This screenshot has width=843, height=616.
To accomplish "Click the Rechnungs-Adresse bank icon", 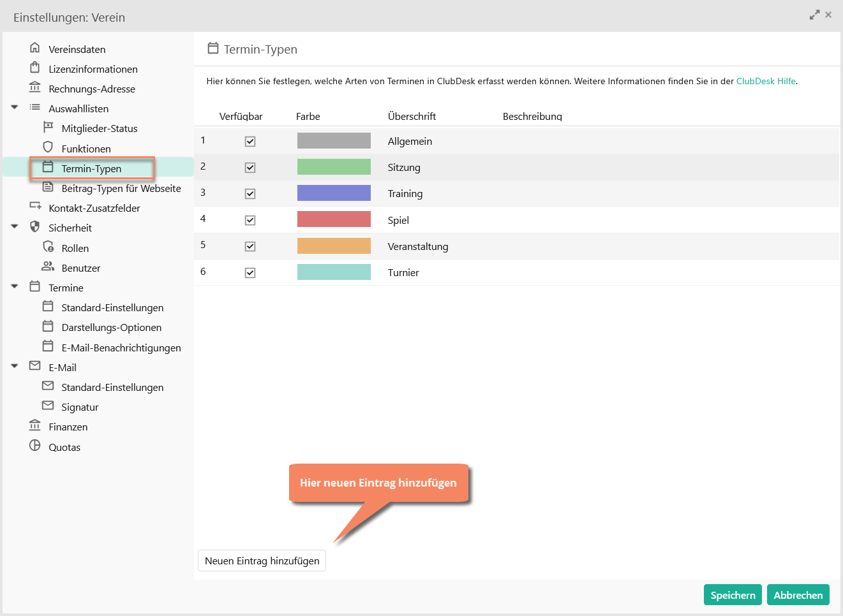I will coord(35,87).
